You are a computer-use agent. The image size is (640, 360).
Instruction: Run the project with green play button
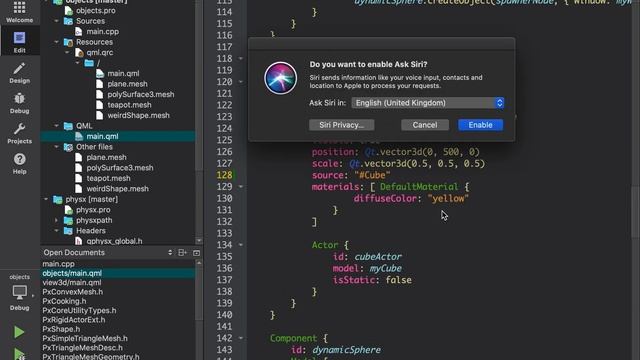tap(19, 332)
